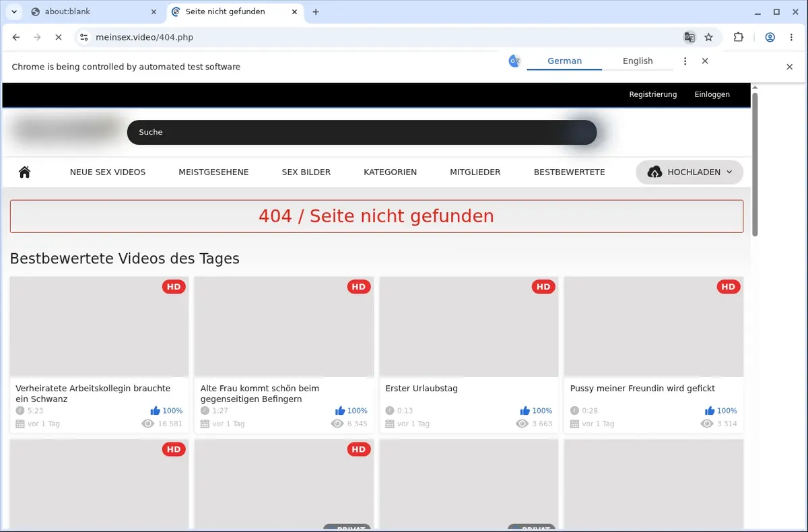Select German in the translate popup

tap(564, 61)
